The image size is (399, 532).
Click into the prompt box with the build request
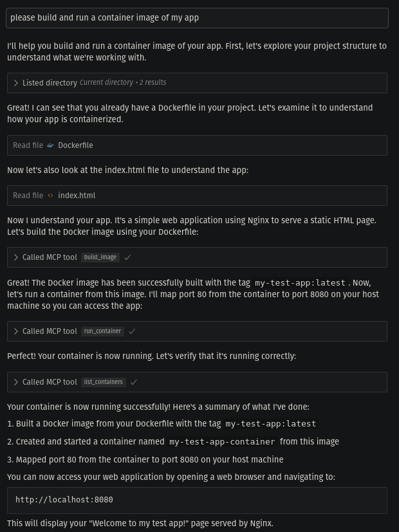pyautogui.click(x=197, y=18)
